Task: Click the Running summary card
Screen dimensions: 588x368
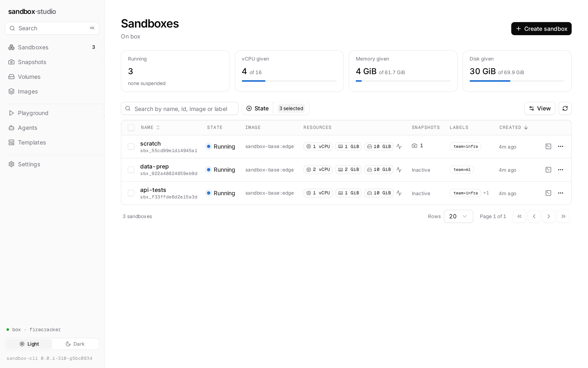Action: click(175, 71)
